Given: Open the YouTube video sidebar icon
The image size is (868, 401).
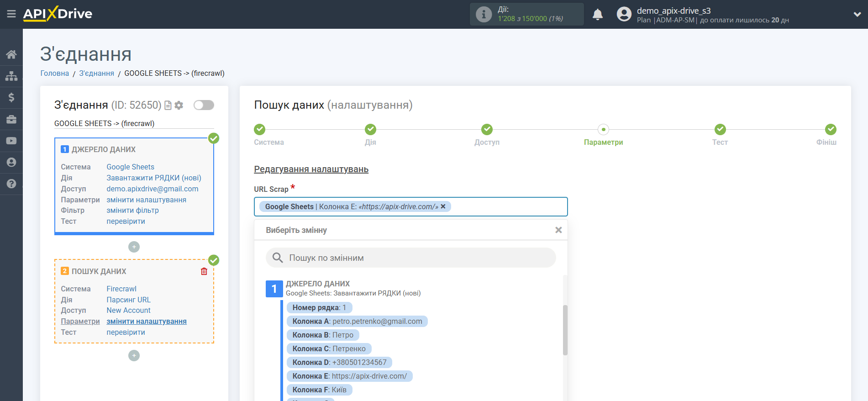Looking at the screenshot, I should (11, 141).
